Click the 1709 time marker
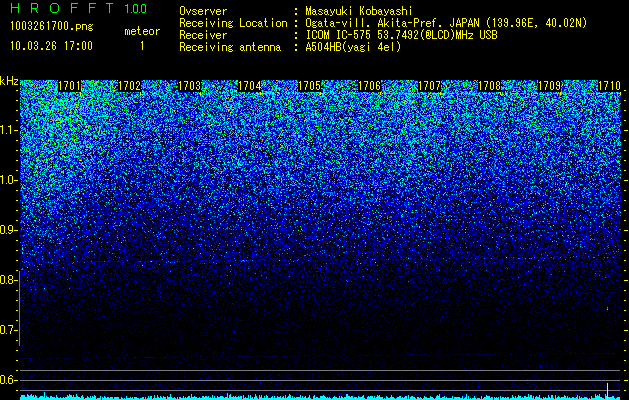 [x=550, y=86]
